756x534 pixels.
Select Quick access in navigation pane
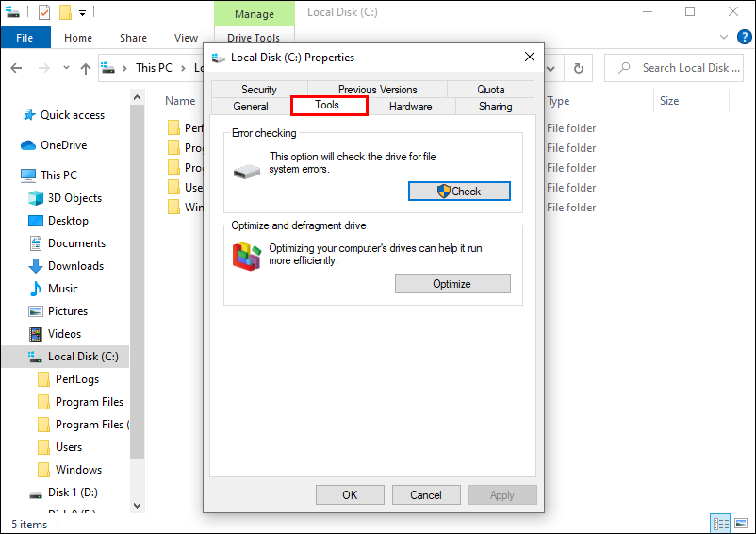[73, 115]
